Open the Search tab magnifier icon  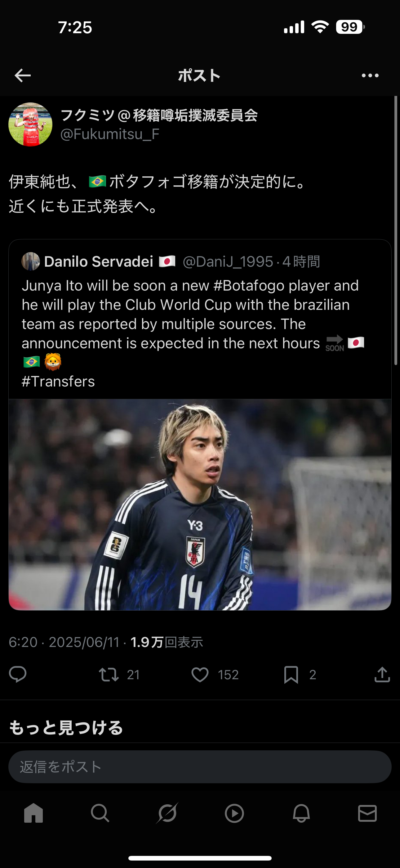(x=100, y=813)
